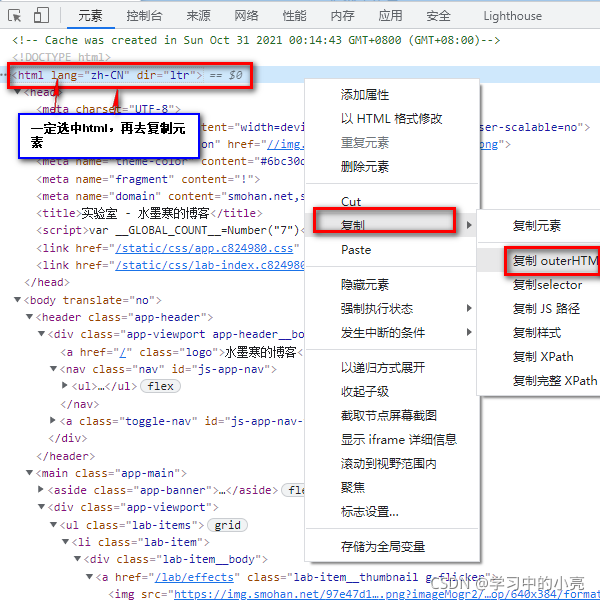Select the meta name="fragment" row

[x=148, y=179]
